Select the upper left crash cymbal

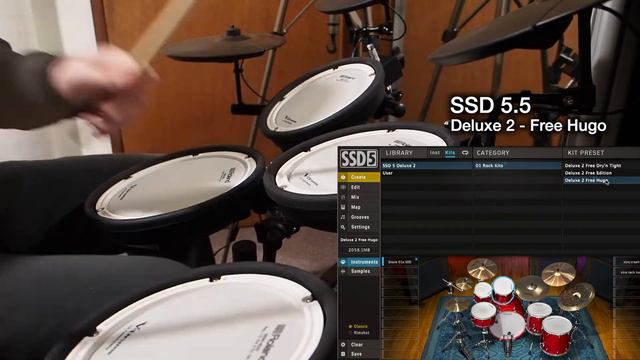click(482, 269)
